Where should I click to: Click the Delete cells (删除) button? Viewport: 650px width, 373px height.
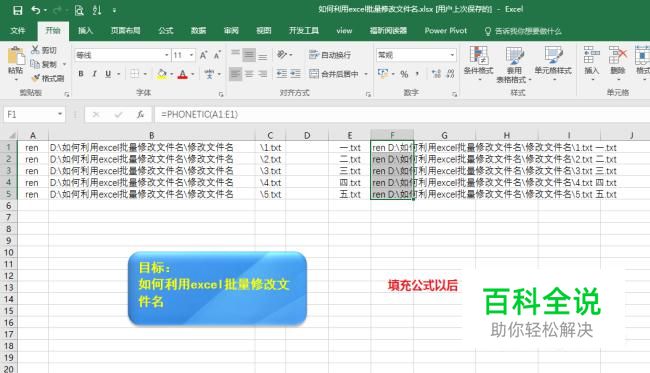pos(618,63)
